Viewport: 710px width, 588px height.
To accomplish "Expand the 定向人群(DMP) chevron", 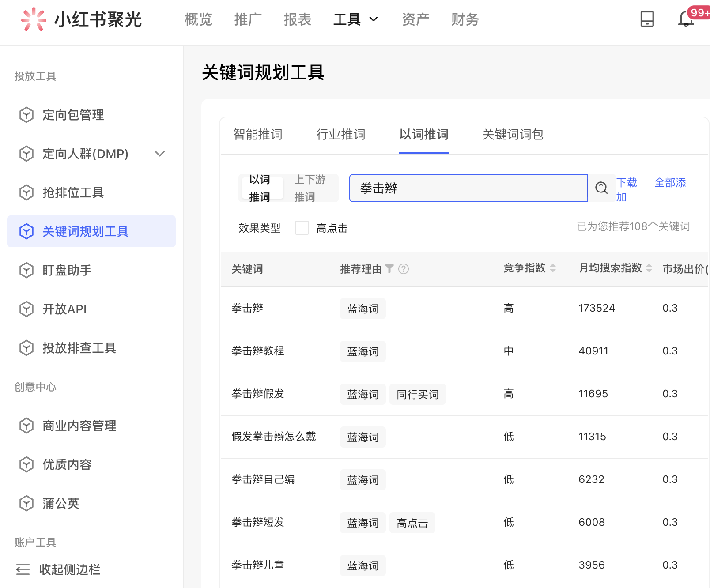I will pos(160,154).
